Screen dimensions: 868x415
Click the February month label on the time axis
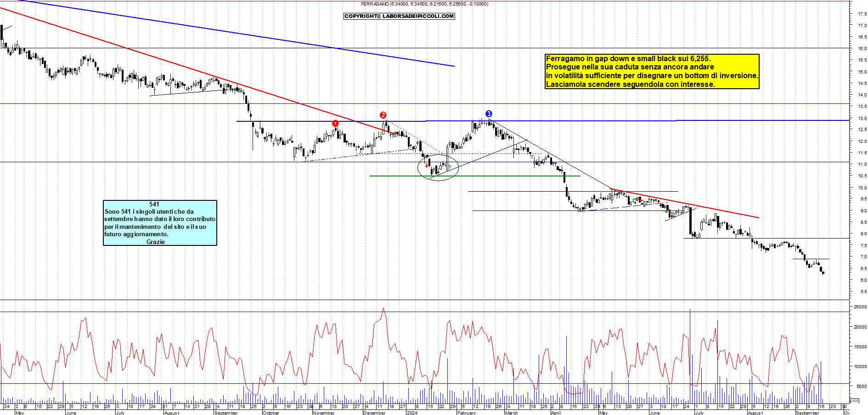click(466, 413)
